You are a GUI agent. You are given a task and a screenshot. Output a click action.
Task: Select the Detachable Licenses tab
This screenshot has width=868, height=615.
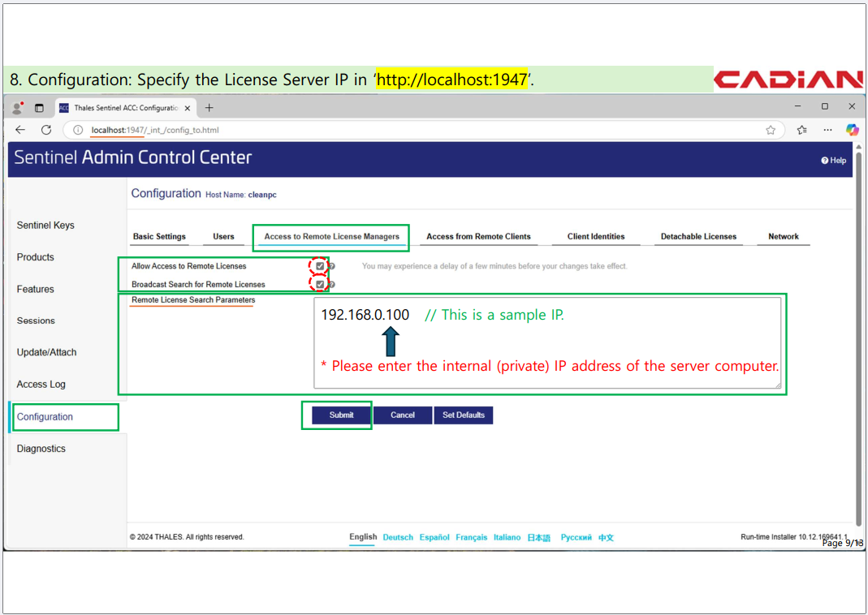(x=698, y=237)
